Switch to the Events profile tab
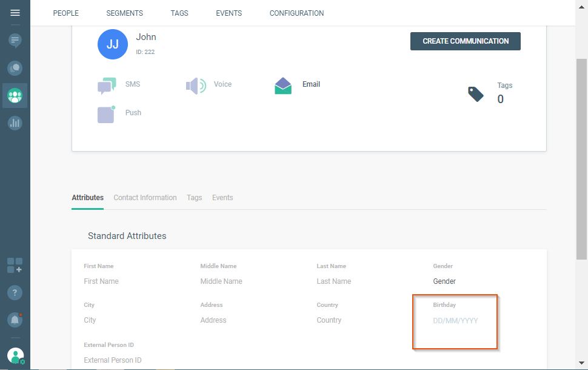Image resolution: width=588 pixels, height=370 pixels. pyautogui.click(x=222, y=198)
